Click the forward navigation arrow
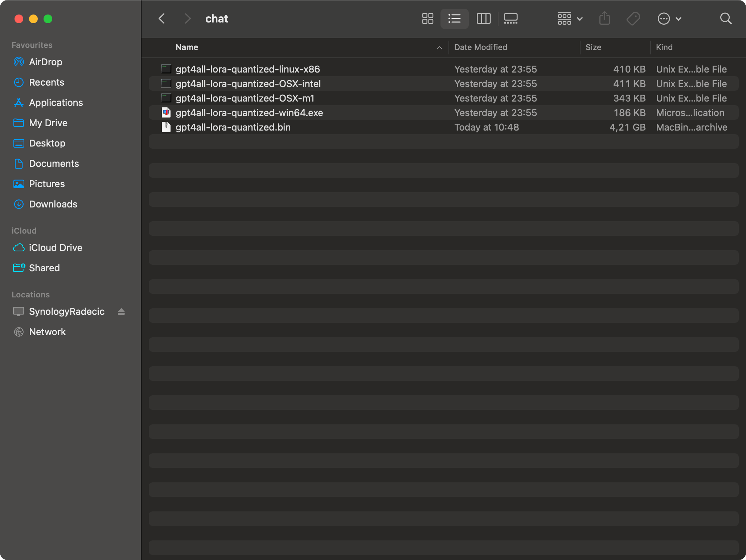 (x=187, y=18)
